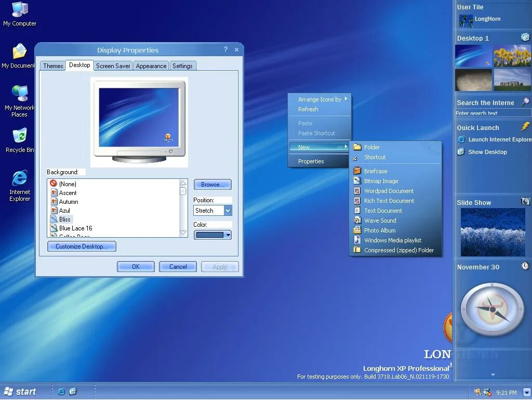
Task: Launch Internet Explorer desktop icon
Action: tap(20, 185)
